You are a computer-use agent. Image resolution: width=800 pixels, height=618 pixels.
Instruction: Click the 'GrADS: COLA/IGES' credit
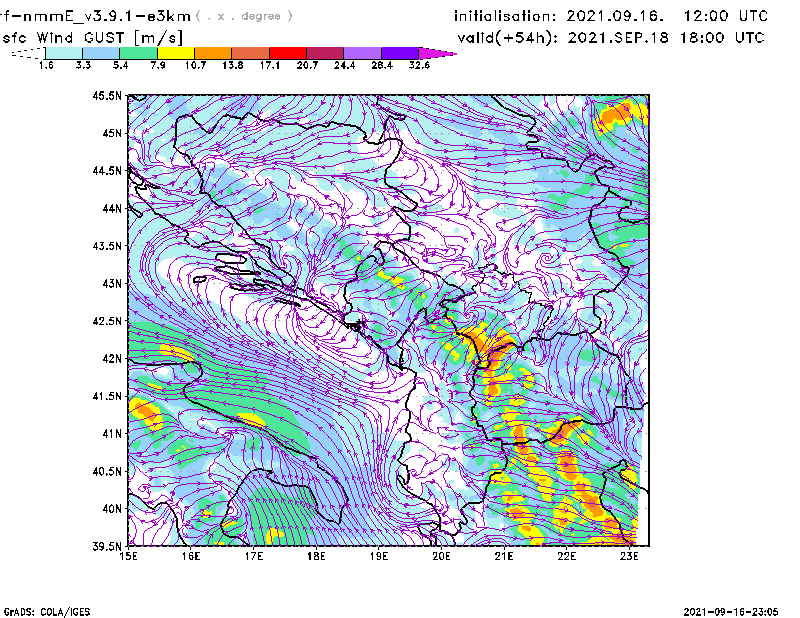pos(46,612)
